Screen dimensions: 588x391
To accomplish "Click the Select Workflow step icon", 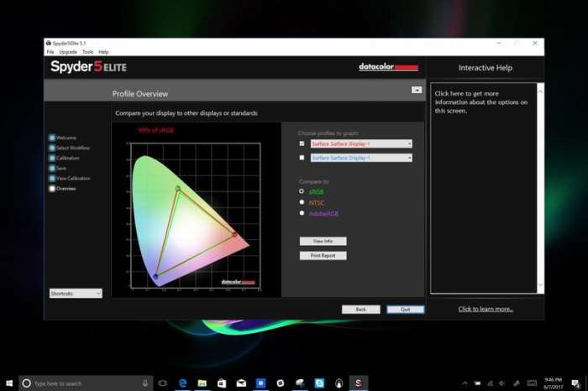I will [x=52, y=148].
